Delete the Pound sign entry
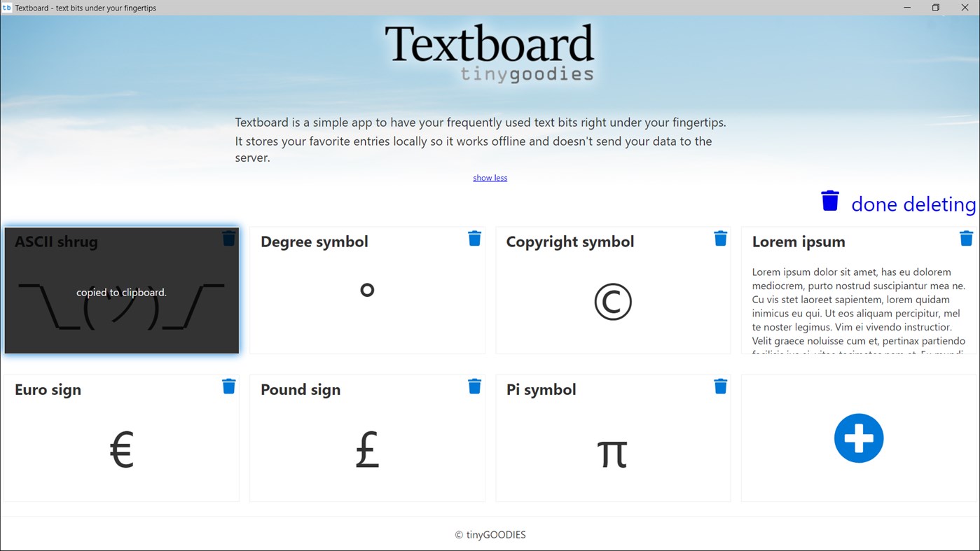This screenshot has height=551, width=980. click(474, 386)
